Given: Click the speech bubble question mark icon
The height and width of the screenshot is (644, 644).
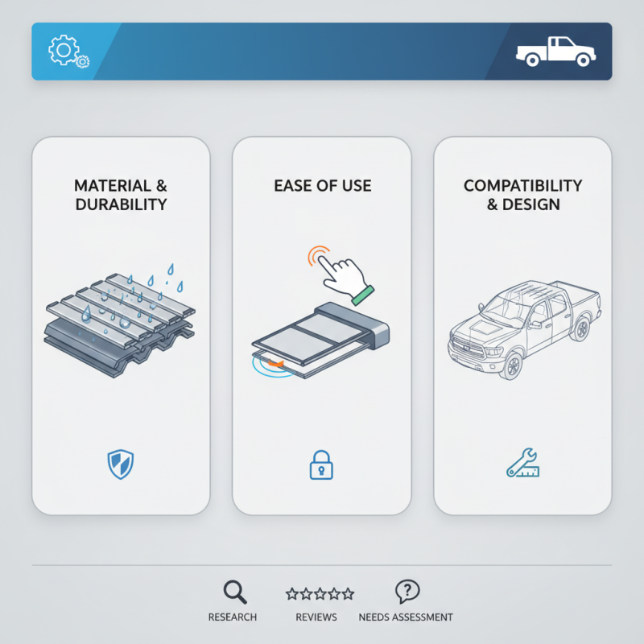Looking at the screenshot, I should [x=407, y=592].
